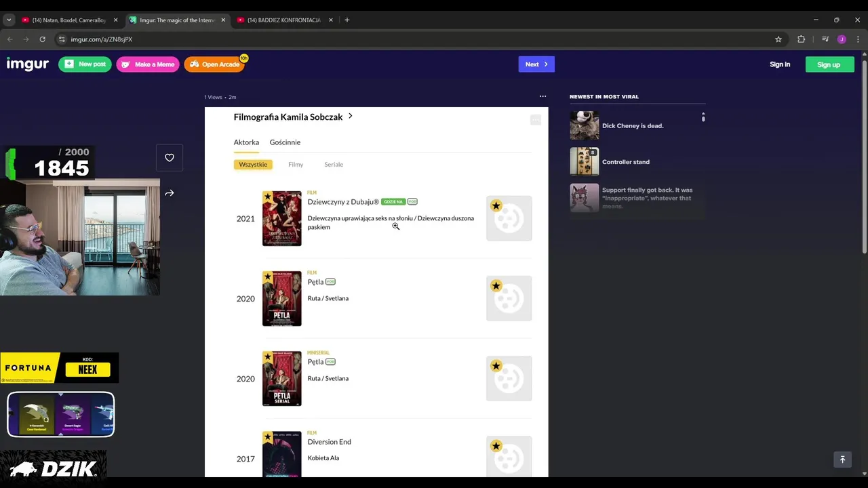Viewport: 868px width, 488px height.
Task: Filter by Seriale
Action: (334, 165)
